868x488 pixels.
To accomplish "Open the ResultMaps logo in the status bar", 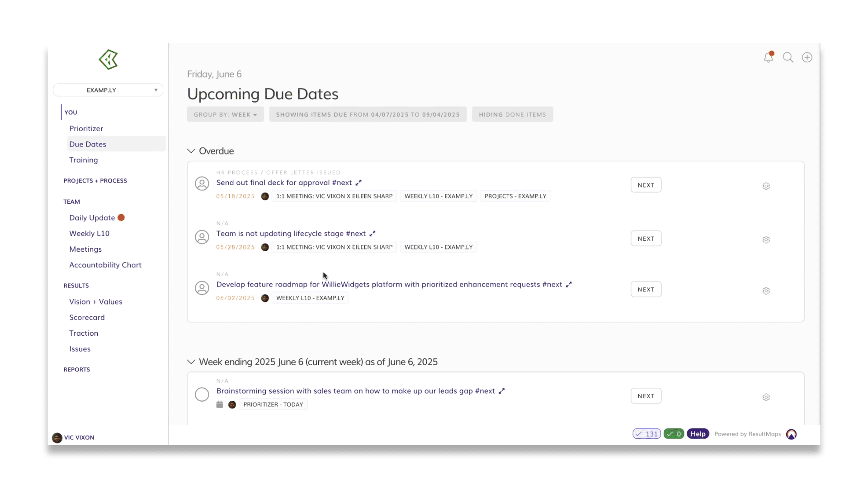I will [x=792, y=434].
